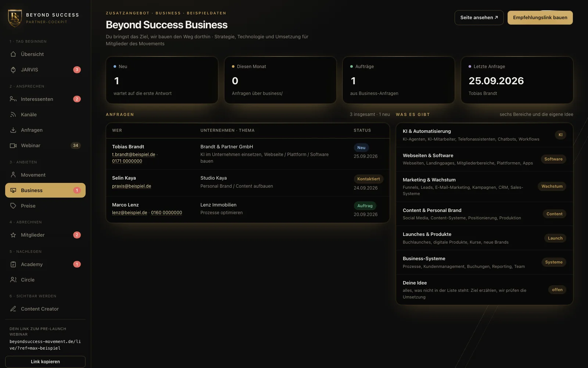This screenshot has height=368, width=588.
Task: Click the Neu stat card
Action: [x=162, y=80]
